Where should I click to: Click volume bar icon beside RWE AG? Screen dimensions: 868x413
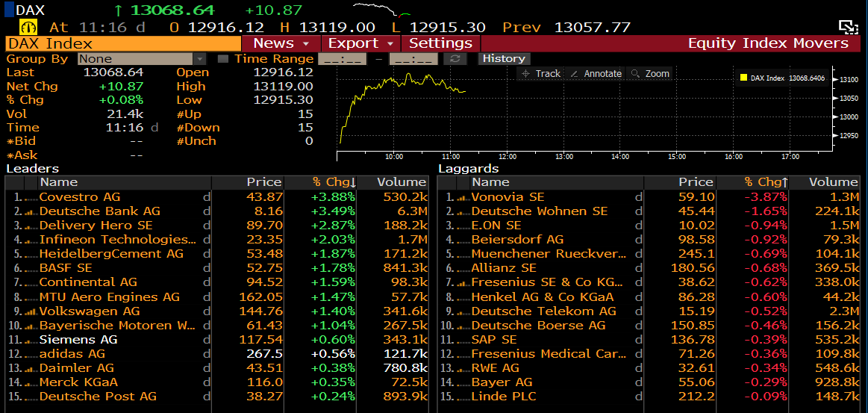click(464, 368)
